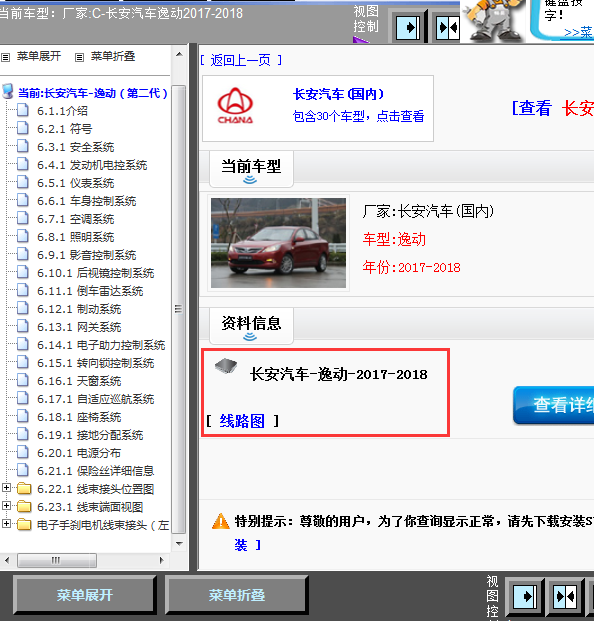Click the horizontal scrollbar thumb of the tree
Image resolution: width=594 pixels, height=621 pixels.
pos(57,560)
